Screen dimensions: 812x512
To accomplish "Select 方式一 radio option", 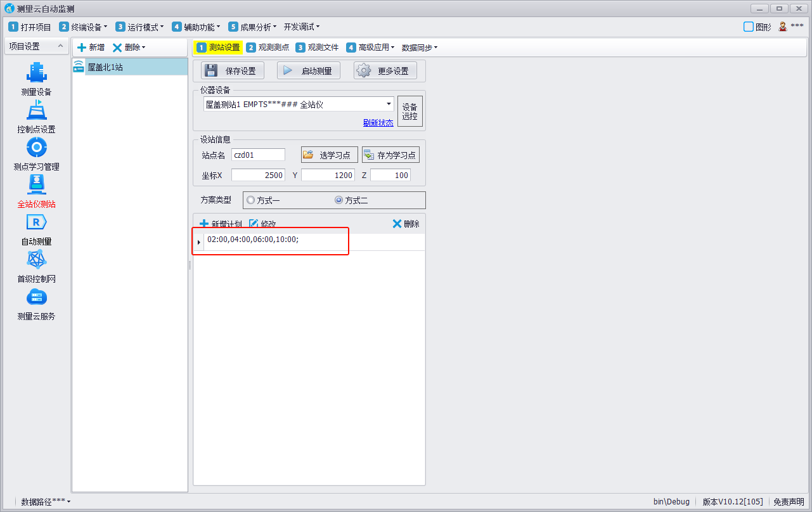I will pyautogui.click(x=251, y=200).
